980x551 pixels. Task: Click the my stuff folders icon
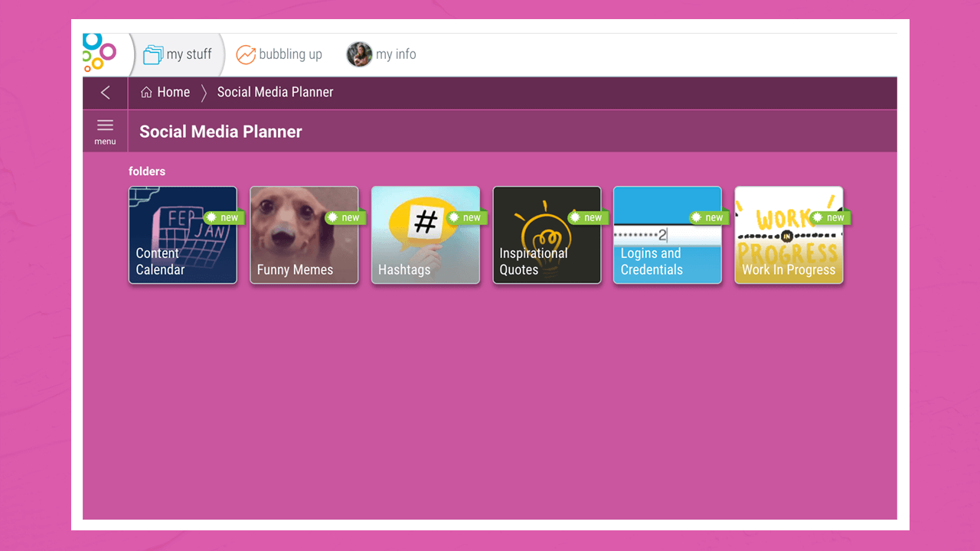[153, 54]
